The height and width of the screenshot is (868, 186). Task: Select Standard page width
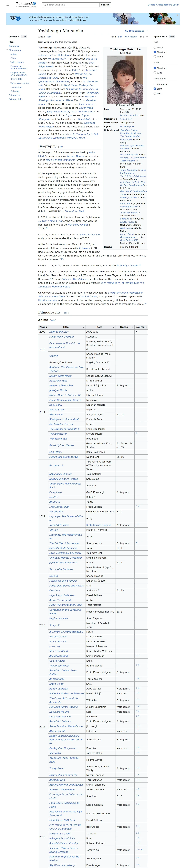point(155,68)
